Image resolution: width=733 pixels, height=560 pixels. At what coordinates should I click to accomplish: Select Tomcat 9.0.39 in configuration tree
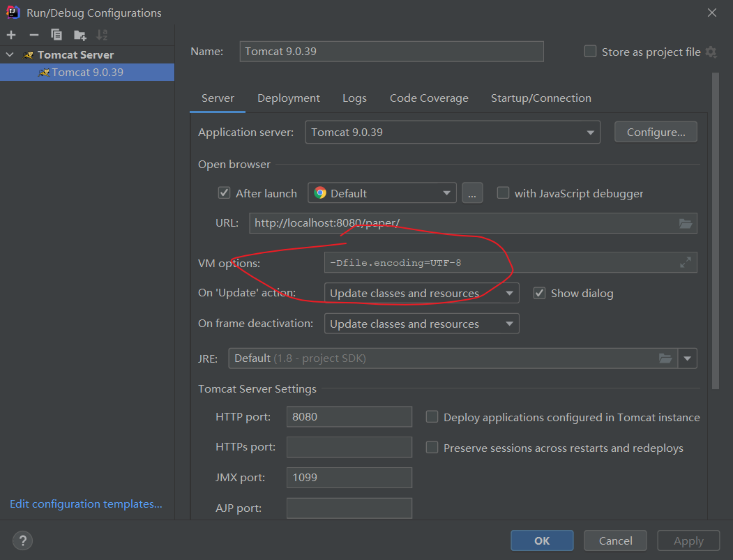coord(87,73)
